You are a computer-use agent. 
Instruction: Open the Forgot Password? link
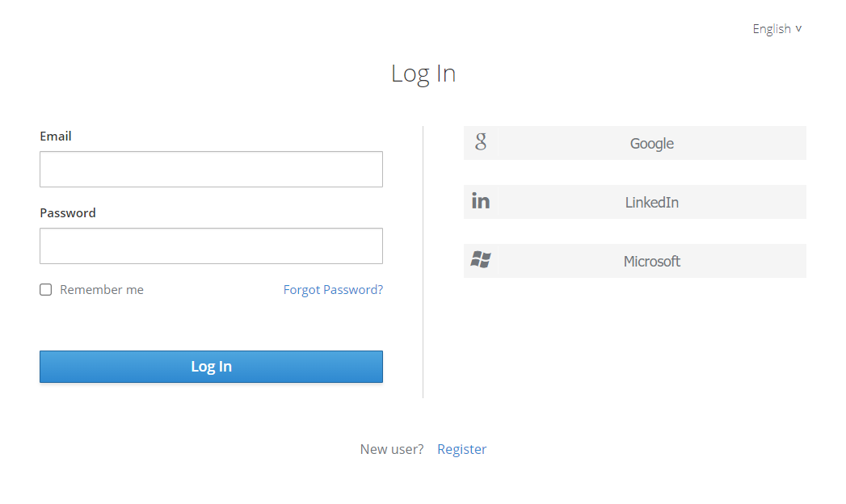[x=333, y=290]
